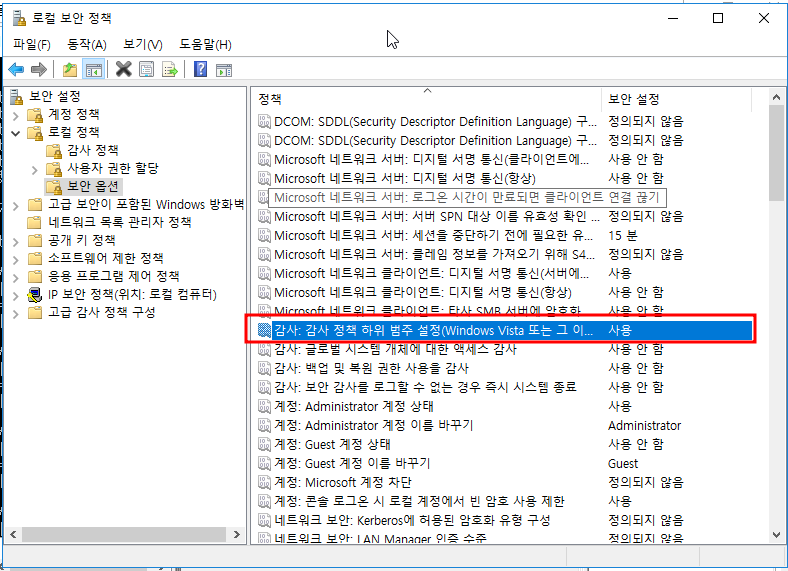Maximize the 로컬 보안 정책 window
This screenshot has height=571, width=788.
pyautogui.click(x=718, y=18)
